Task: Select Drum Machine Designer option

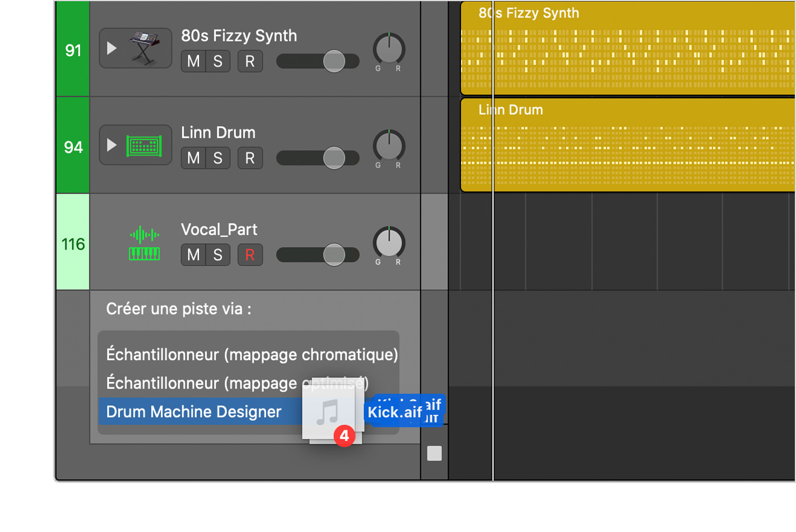Action: [x=194, y=412]
